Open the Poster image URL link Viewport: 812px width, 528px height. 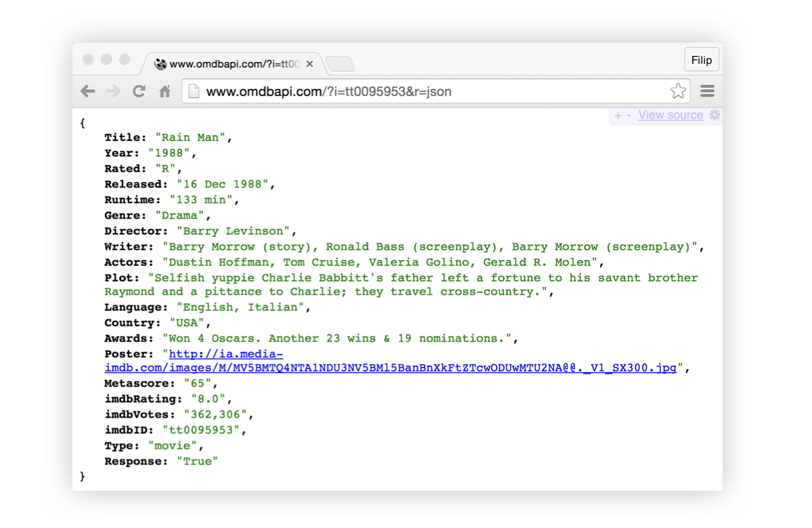click(x=390, y=361)
